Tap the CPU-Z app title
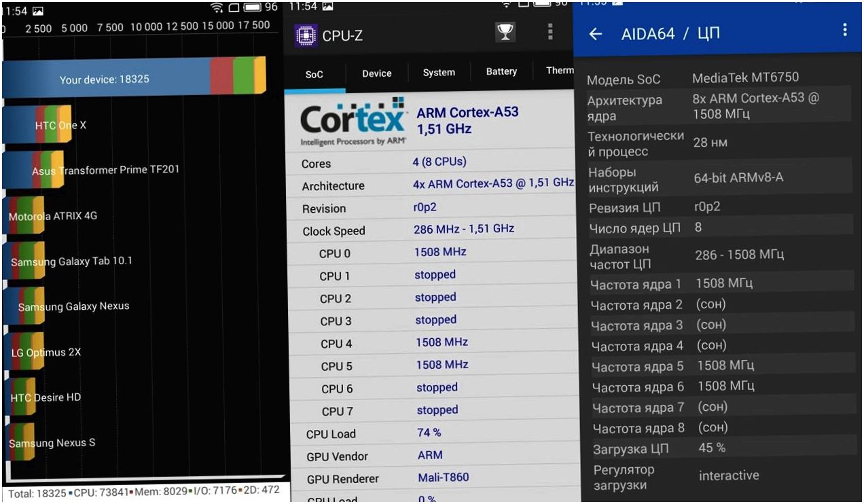Image resolution: width=864 pixels, height=504 pixels. [342, 36]
